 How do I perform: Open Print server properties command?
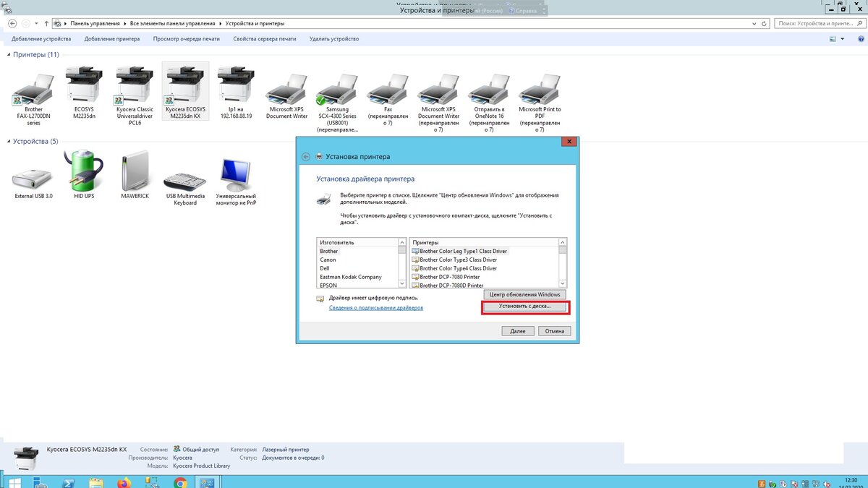265,39
